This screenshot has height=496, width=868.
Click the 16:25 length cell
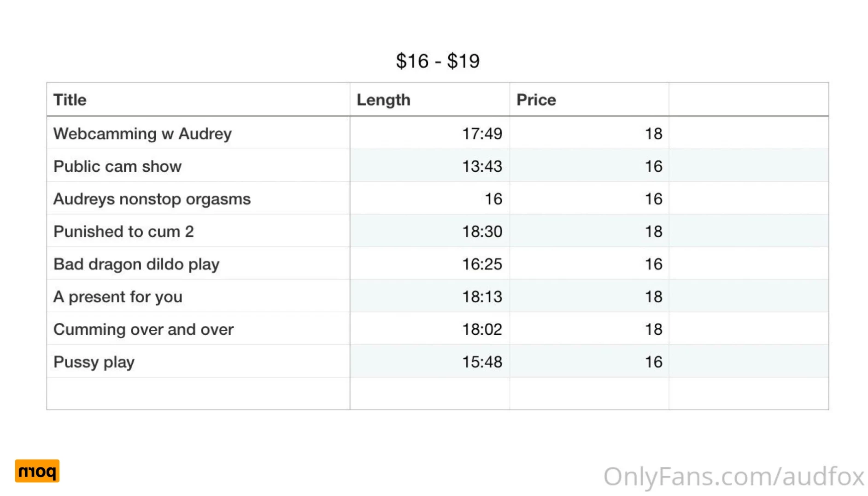[x=429, y=263]
